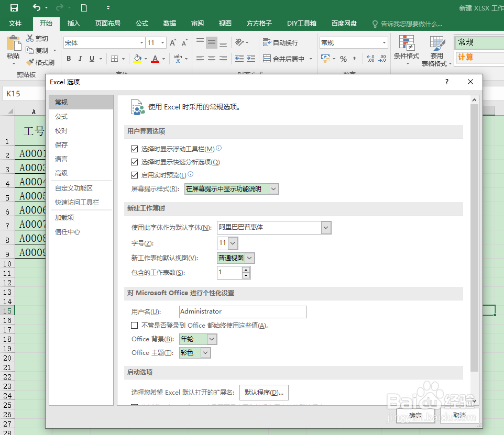504x435 pixels.
Task: Toggle Italic formatting in the ribbon
Action: (80, 59)
